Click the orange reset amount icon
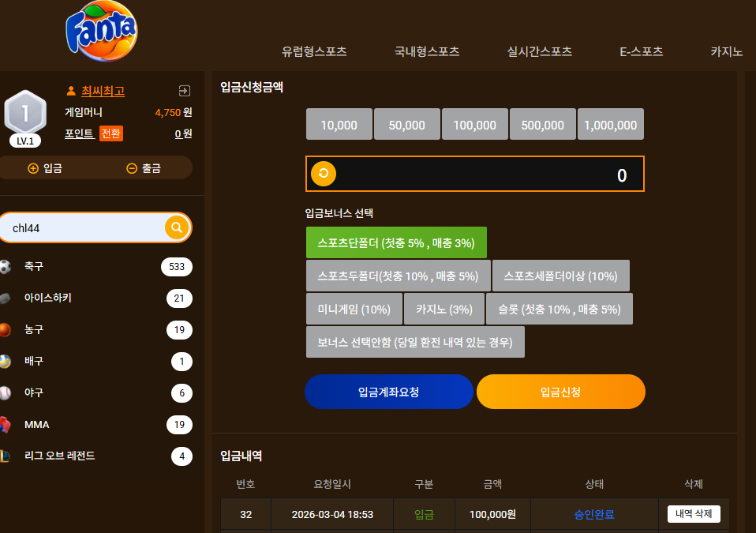Image resolution: width=756 pixels, height=533 pixels. (x=323, y=174)
